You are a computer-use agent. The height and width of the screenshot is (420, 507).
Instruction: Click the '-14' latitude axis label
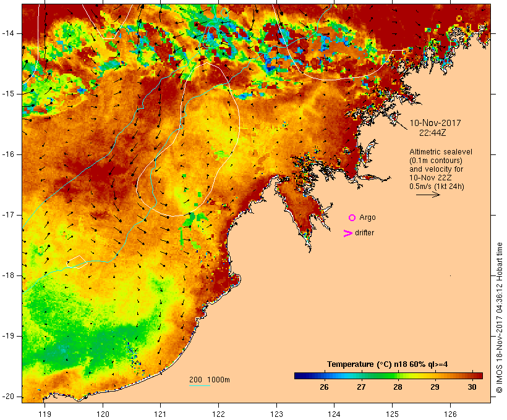pyautogui.click(x=8, y=33)
